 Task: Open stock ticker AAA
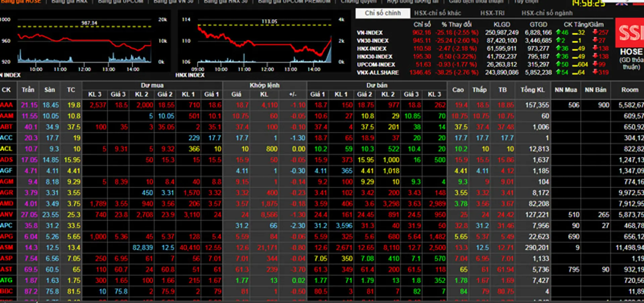pyautogui.click(x=7, y=105)
